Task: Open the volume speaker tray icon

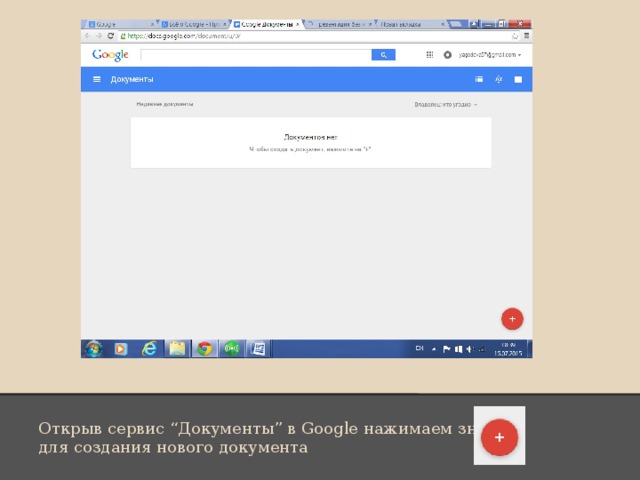Action: coord(470,349)
